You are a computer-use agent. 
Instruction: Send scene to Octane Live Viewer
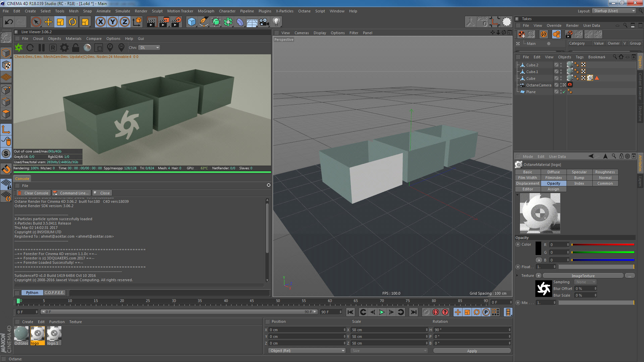tap(19, 48)
